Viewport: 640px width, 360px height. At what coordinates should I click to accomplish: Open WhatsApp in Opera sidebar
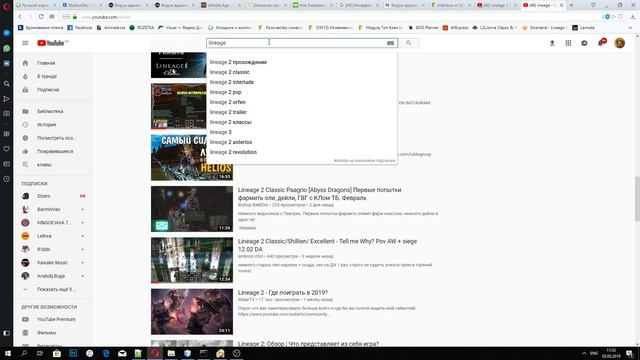[x=7, y=48]
